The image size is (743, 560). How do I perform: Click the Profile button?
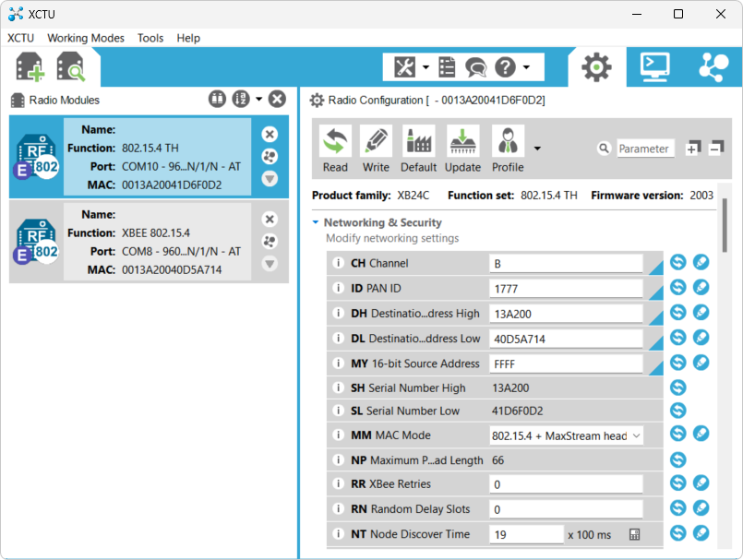point(508,149)
